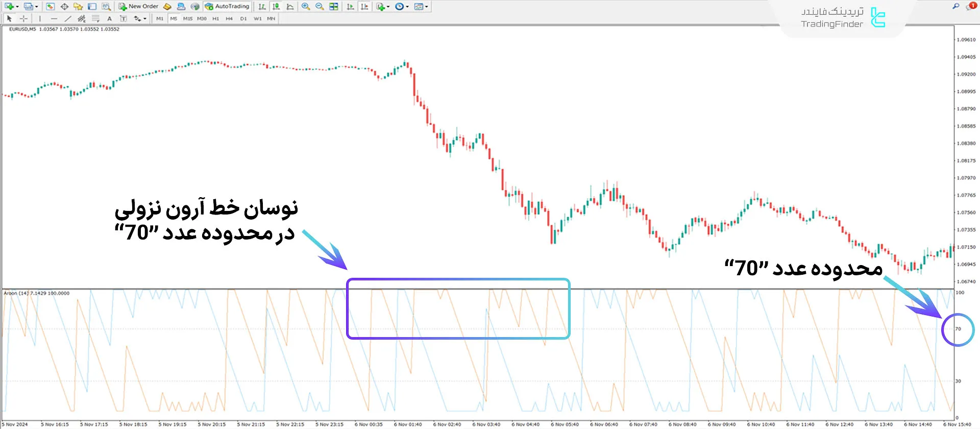Select the crosshair cursor tool
Screen dimensions: 980x429
click(x=23, y=18)
